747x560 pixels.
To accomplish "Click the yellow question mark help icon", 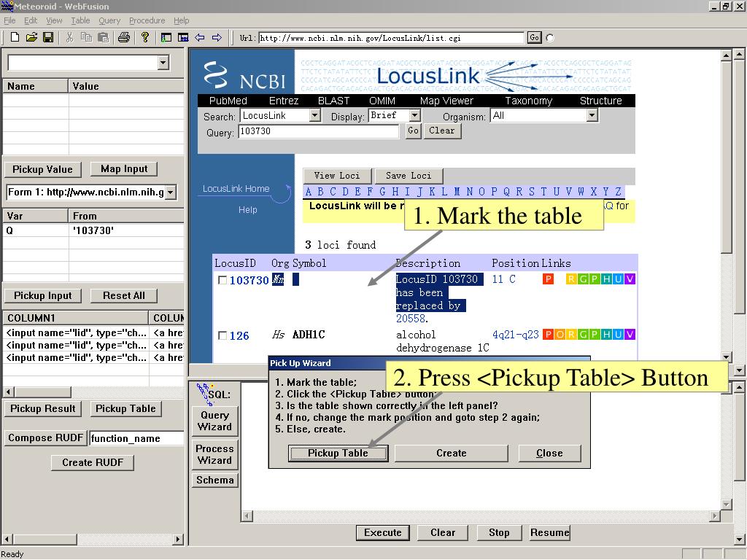I will tap(145, 37).
